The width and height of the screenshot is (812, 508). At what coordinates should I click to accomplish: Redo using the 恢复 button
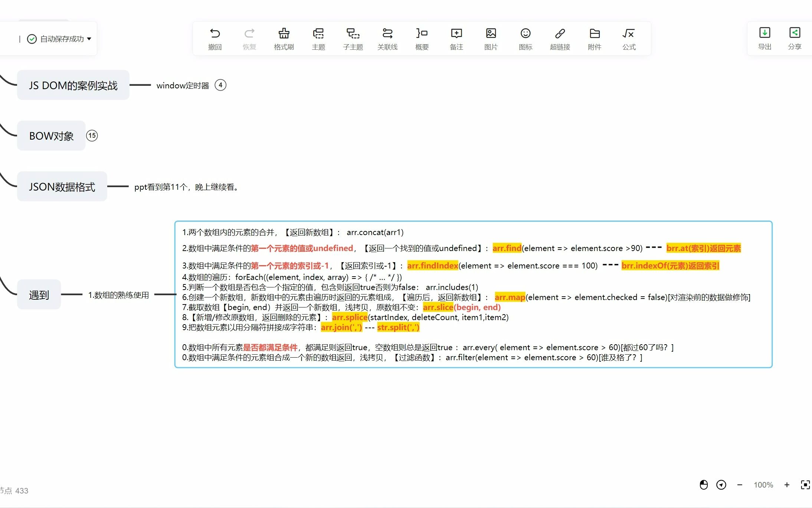(x=249, y=39)
